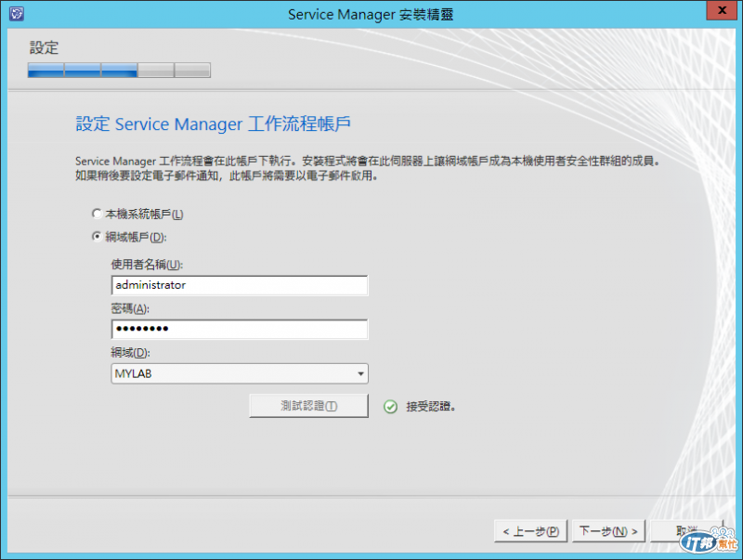Open the 網域 MYLAB dropdown
Screen dimensions: 743x560
[x=240, y=373]
